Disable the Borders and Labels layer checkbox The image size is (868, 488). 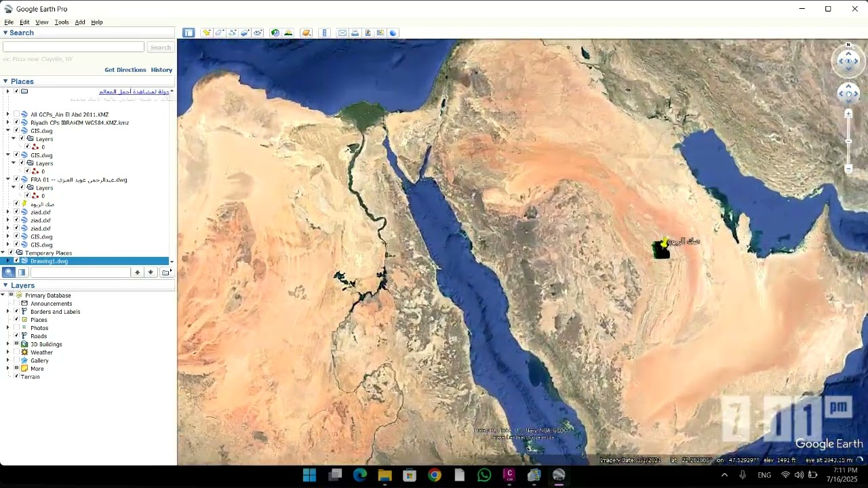coord(16,312)
